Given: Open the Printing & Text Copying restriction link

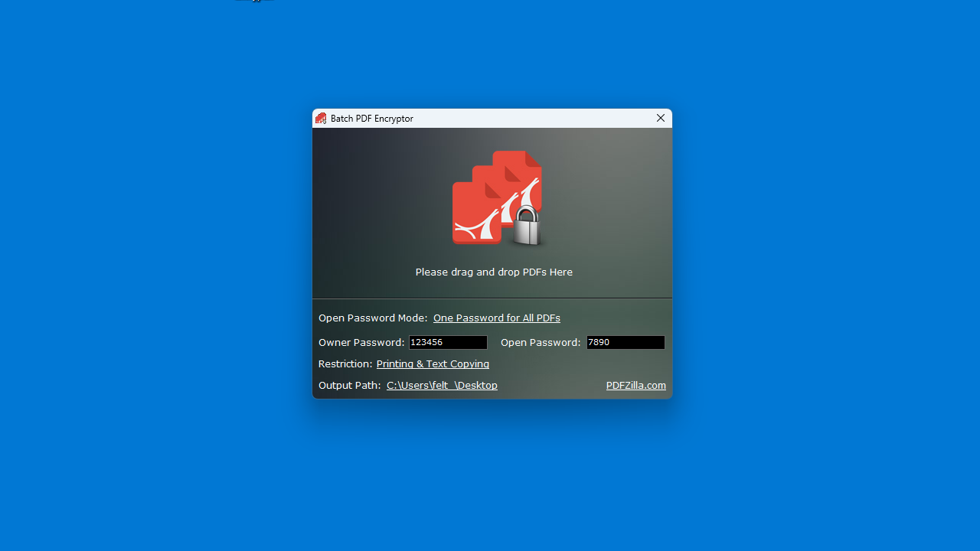Looking at the screenshot, I should click(x=433, y=364).
